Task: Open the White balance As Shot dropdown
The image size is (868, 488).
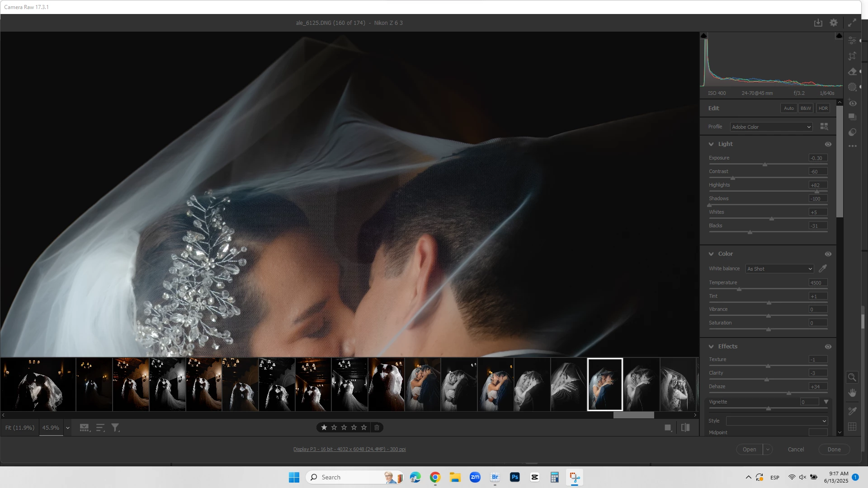Action: (x=779, y=269)
